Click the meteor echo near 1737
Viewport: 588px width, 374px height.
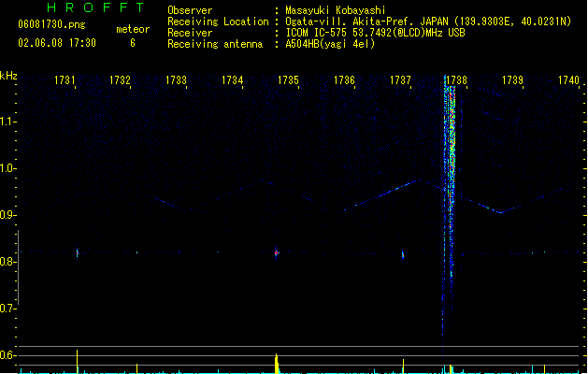coord(403,254)
